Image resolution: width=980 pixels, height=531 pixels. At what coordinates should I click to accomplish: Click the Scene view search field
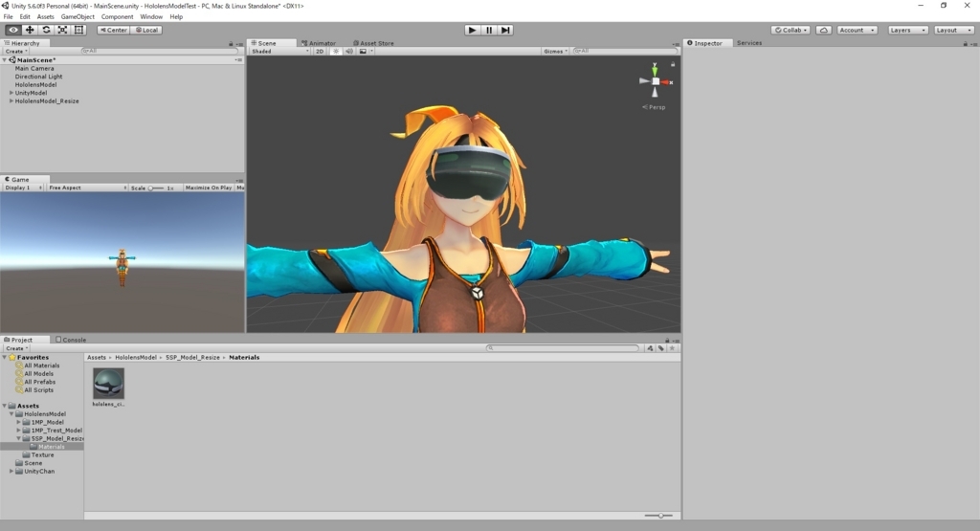click(x=625, y=52)
